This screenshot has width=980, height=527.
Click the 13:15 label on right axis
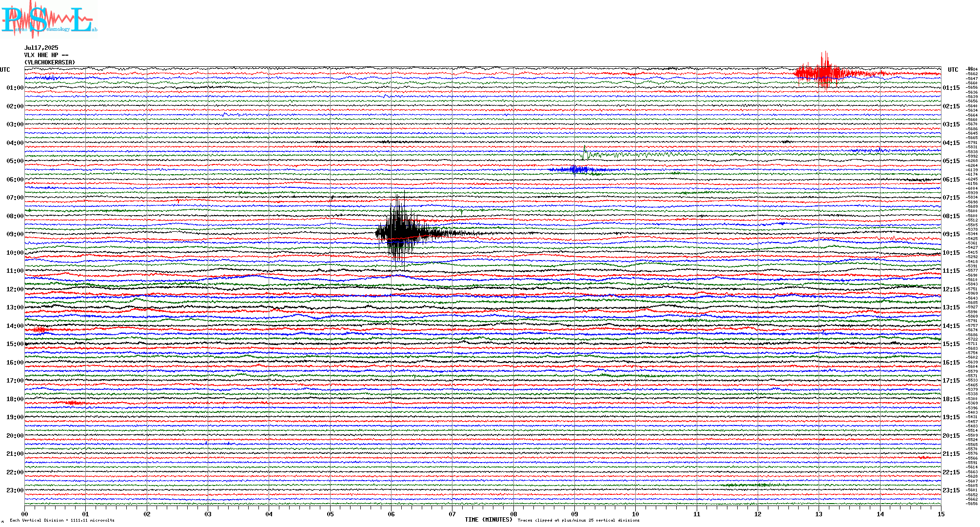(x=951, y=307)
